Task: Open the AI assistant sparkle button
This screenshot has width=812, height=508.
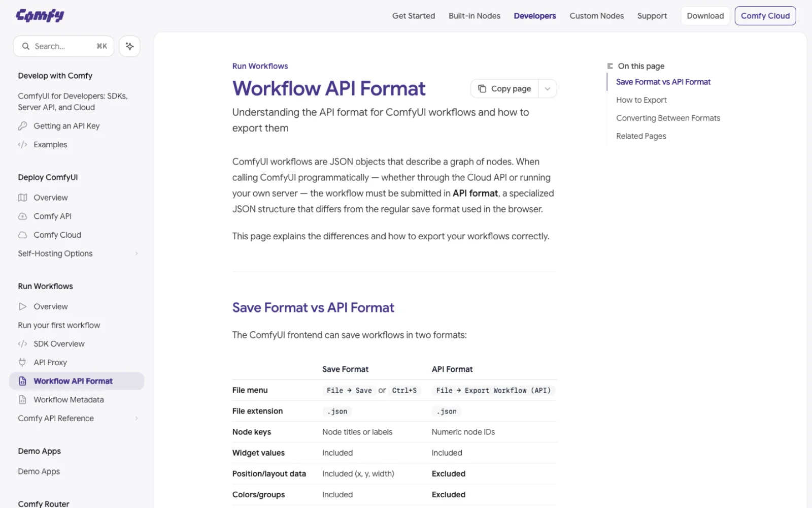Action: pos(129,46)
